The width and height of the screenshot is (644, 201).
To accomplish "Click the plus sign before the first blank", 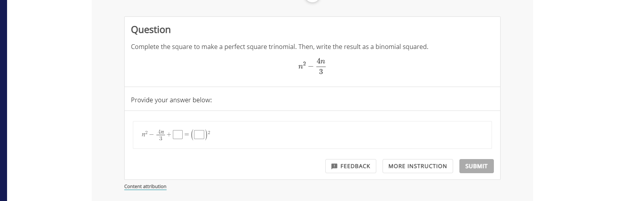I will pos(169,134).
